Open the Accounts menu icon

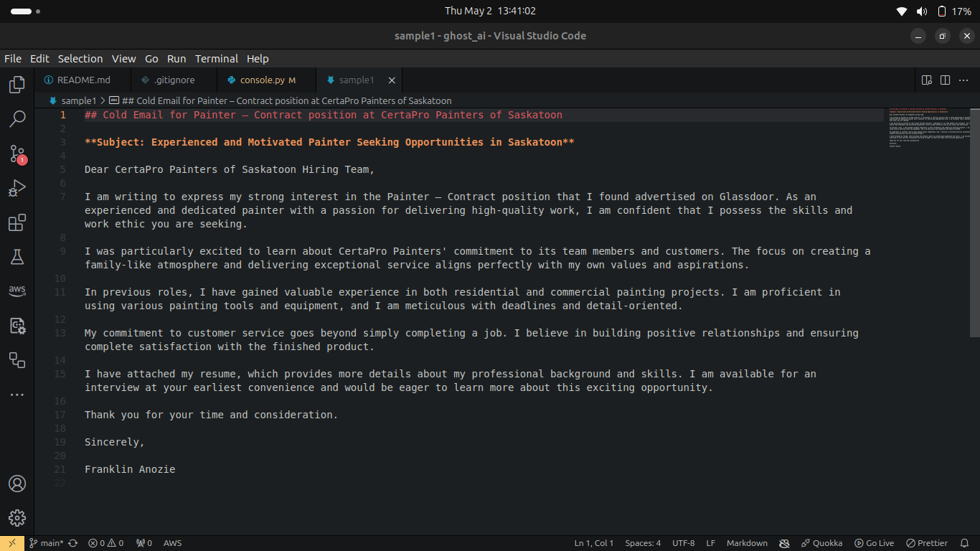[17, 484]
